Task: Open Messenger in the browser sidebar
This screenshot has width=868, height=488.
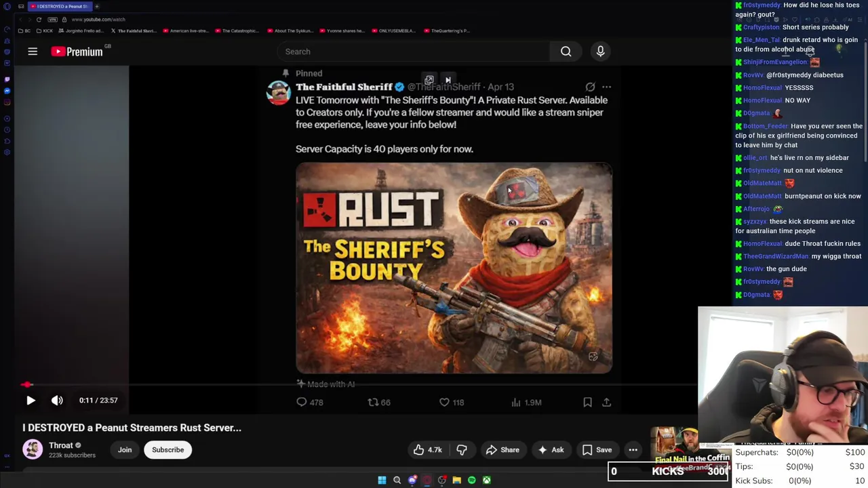Action: [x=7, y=91]
